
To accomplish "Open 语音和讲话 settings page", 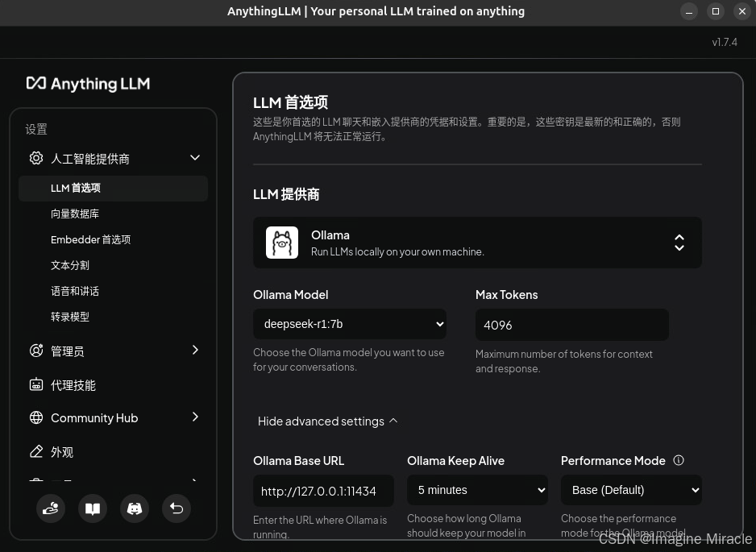I will (75, 291).
